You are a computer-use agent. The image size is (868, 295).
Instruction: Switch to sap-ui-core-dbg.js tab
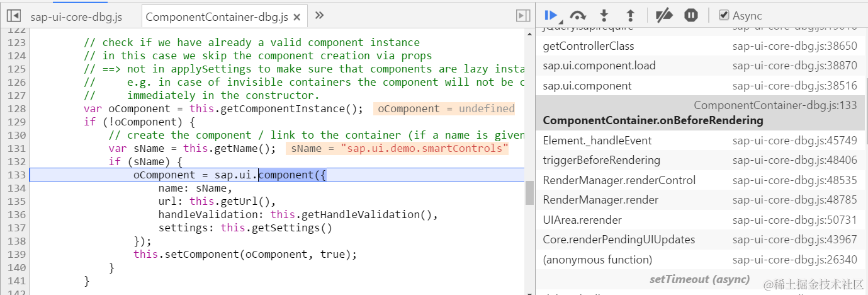76,17
